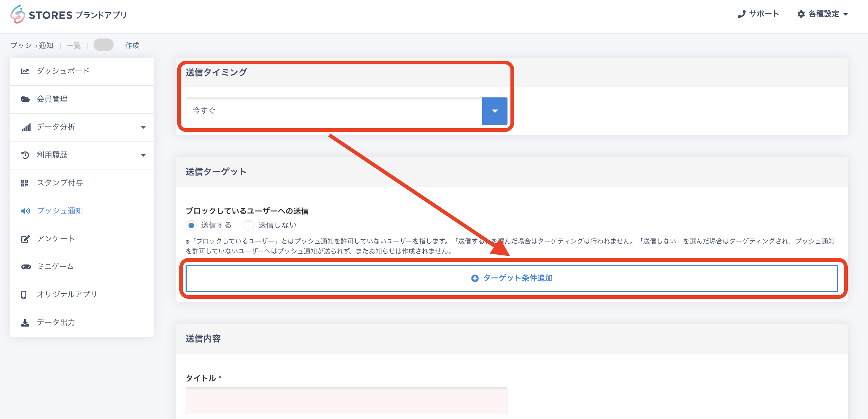The width and height of the screenshot is (868, 419).
Task: Select the 送信しない radio button
Action: pos(248,225)
